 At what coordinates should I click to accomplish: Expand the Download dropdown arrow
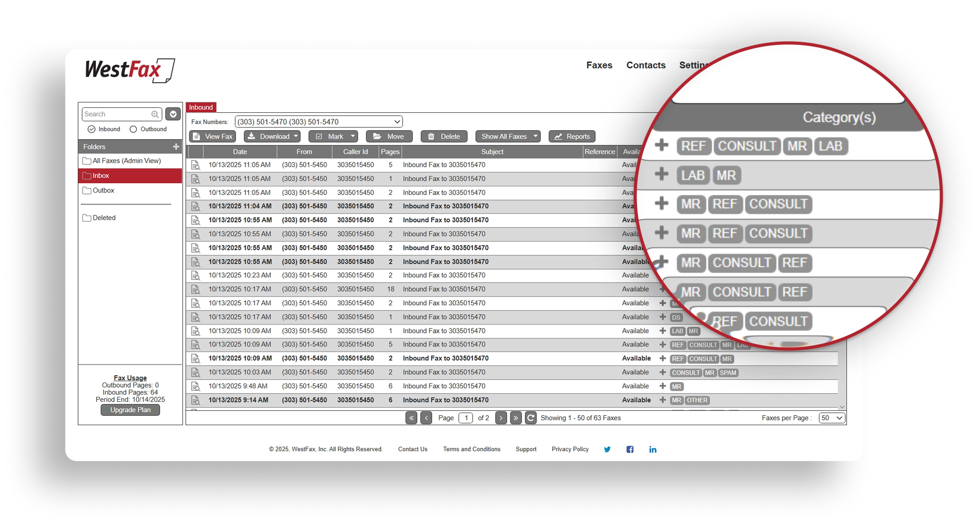pyautogui.click(x=296, y=136)
